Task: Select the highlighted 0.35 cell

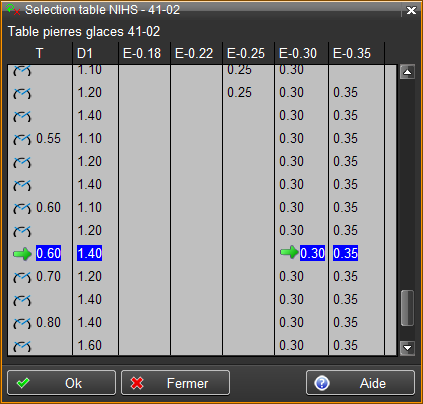Action: click(345, 254)
